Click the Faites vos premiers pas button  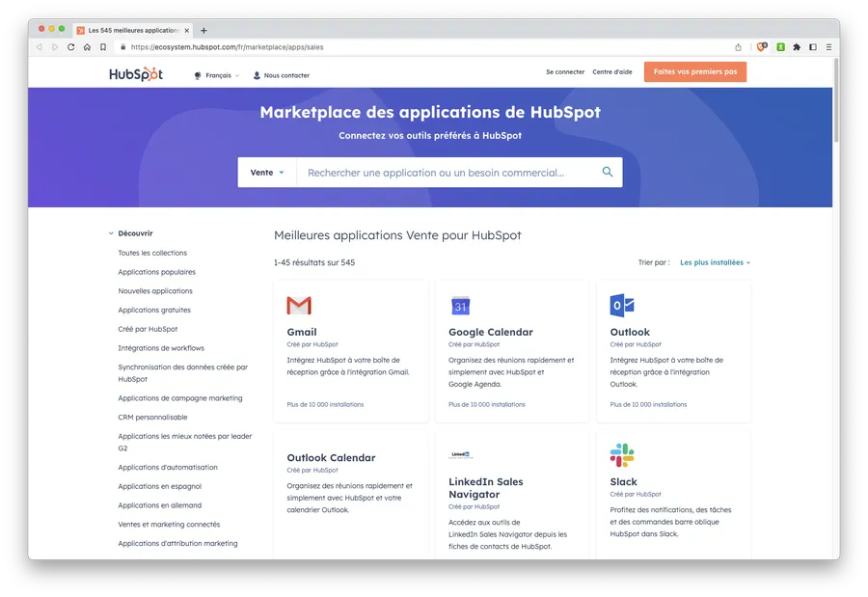[x=694, y=72]
